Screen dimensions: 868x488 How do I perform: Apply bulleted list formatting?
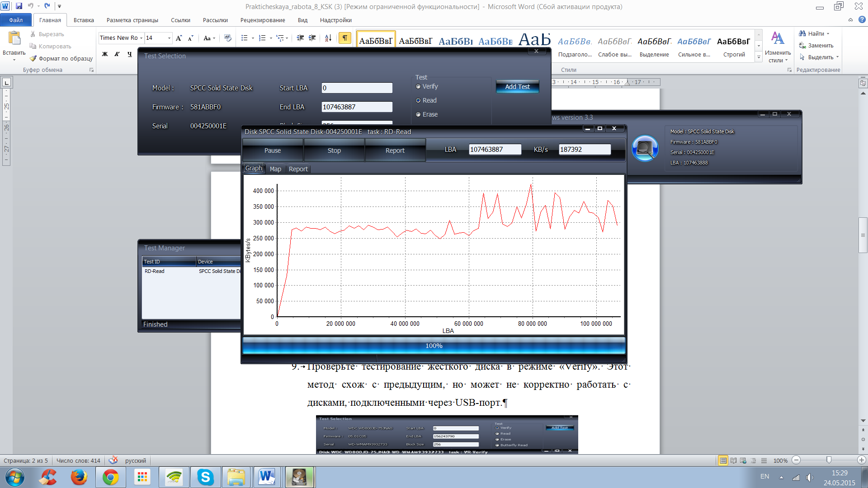tap(244, 38)
